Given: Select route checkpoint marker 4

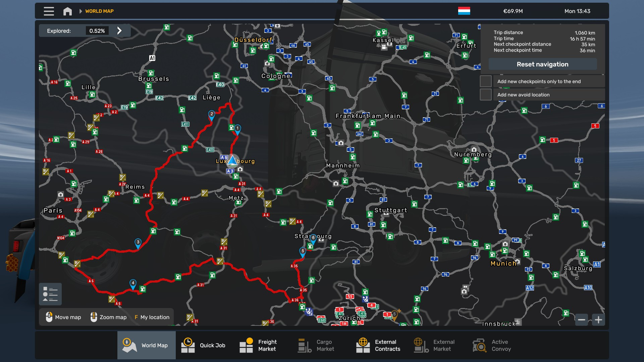Looking at the screenshot, I should click(x=133, y=284).
